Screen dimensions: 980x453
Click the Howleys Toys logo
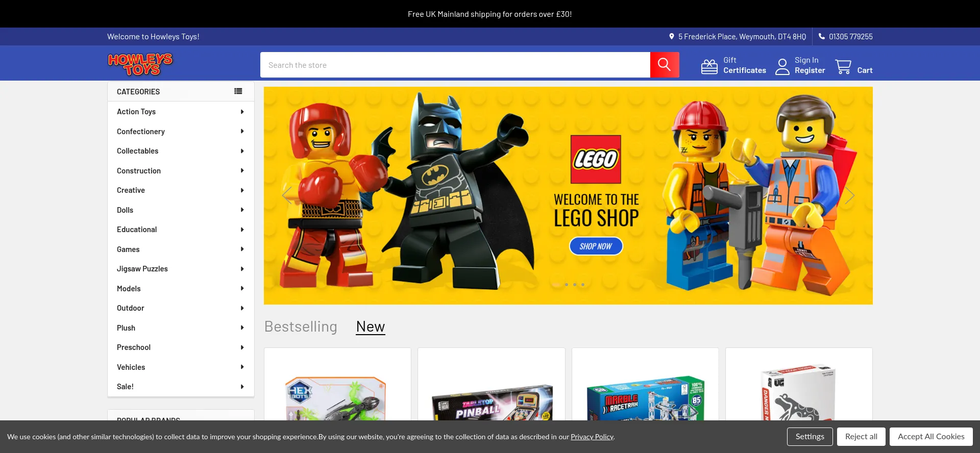(x=140, y=65)
